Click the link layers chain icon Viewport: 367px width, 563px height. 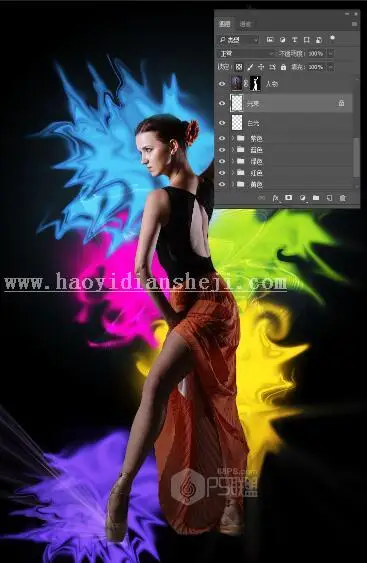coord(261,198)
